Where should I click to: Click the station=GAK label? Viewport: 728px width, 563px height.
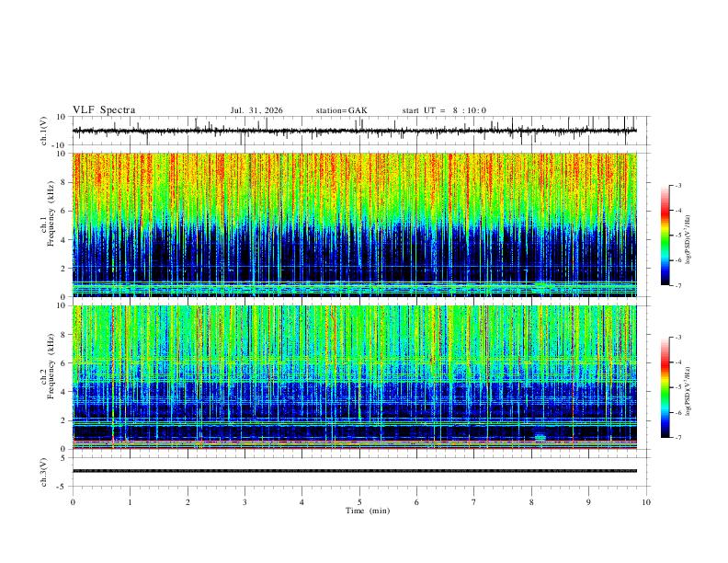click(341, 110)
